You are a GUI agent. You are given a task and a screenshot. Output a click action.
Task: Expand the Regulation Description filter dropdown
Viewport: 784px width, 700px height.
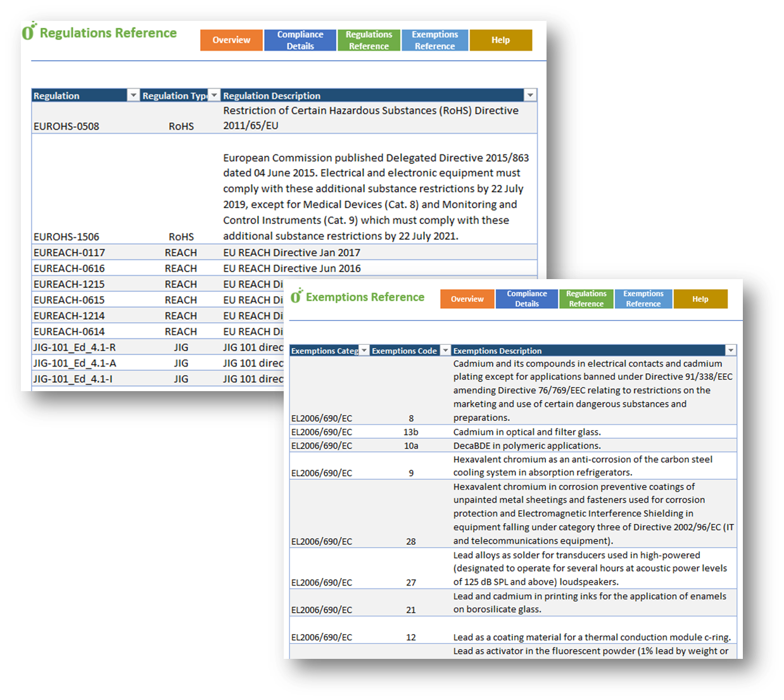coord(530,96)
